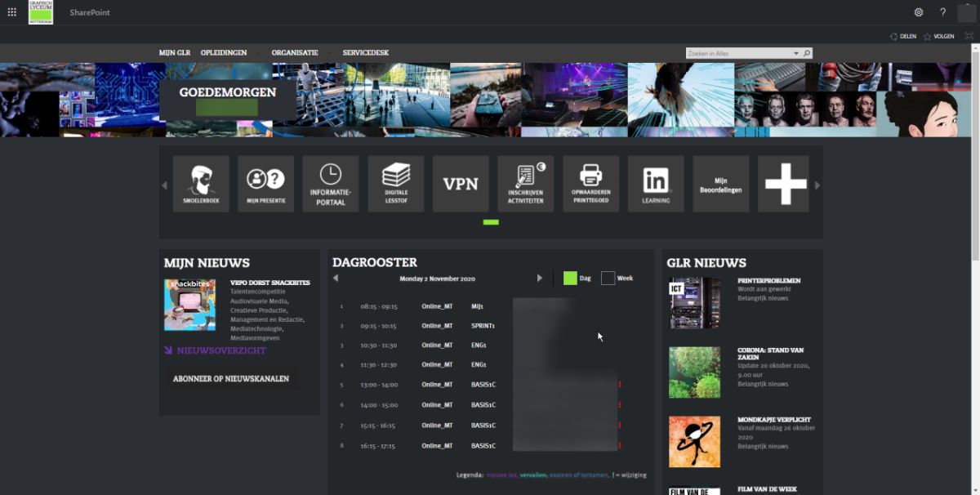Switch the schedule to Week view
The height and width of the screenshot is (495, 980).
pyautogui.click(x=608, y=278)
